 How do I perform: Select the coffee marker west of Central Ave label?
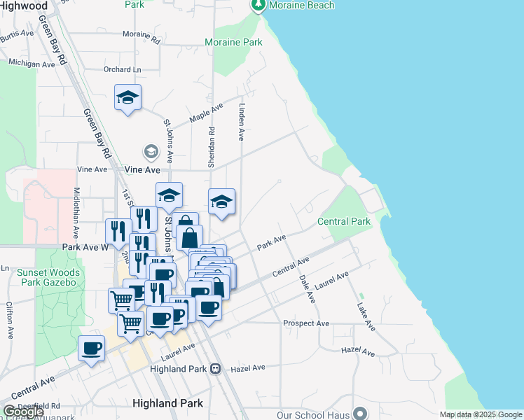coord(91,349)
